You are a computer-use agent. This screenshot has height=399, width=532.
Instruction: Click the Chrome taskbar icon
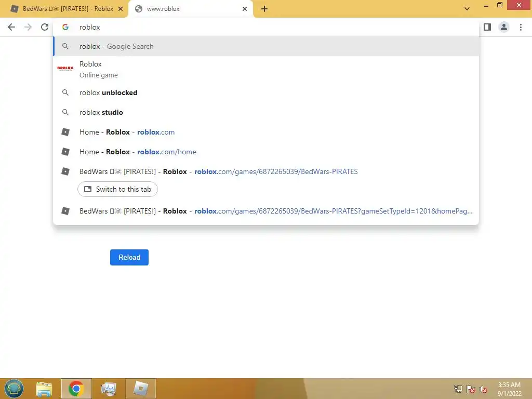(76, 389)
